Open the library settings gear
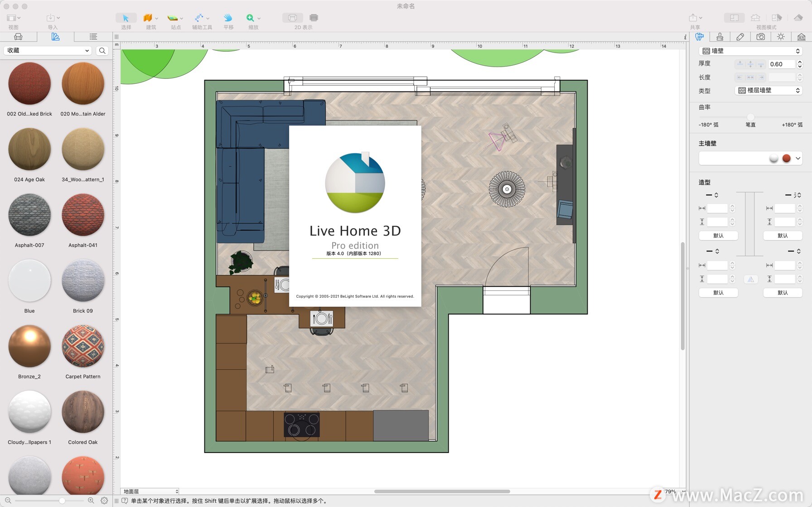The height and width of the screenshot is (507, 812). [x=104, y=501]
